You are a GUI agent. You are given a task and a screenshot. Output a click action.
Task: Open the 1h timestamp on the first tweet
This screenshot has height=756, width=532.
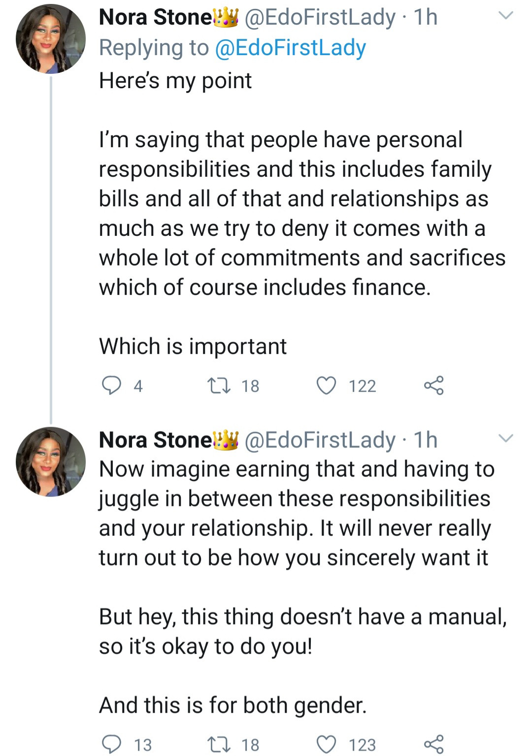click(x=426, y=17)
